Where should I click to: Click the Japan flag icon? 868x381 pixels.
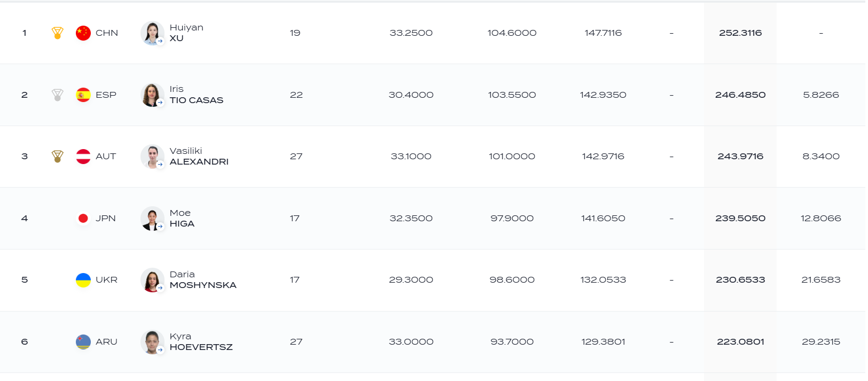coord(83,219)
